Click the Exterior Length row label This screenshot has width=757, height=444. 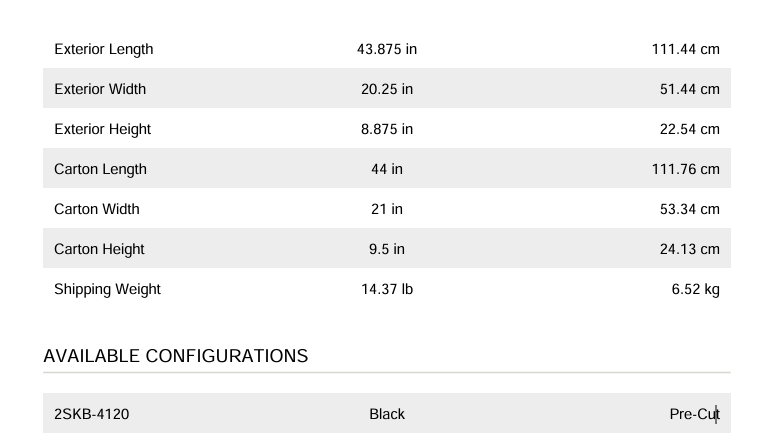point(104,49)
